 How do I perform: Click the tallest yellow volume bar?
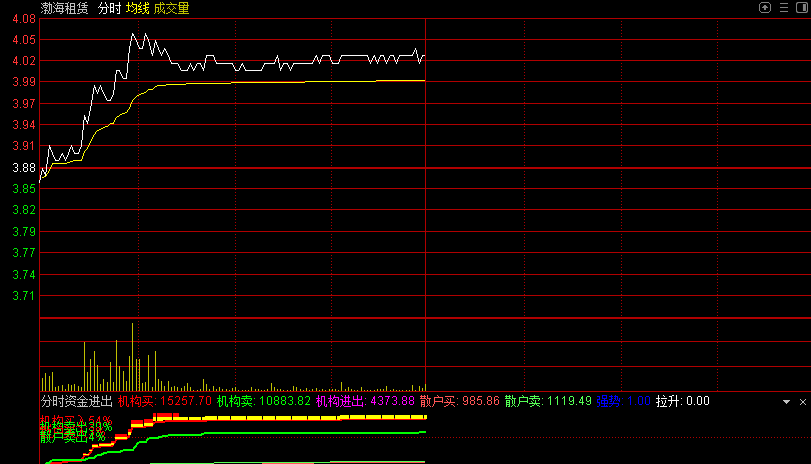[x=132, y=356]
